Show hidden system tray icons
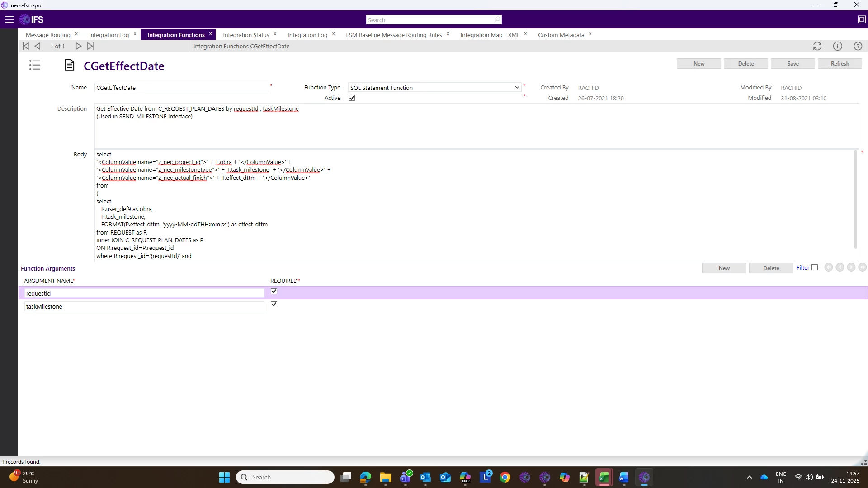This screenshot has width=868, height=488. (x=749, y=477)
